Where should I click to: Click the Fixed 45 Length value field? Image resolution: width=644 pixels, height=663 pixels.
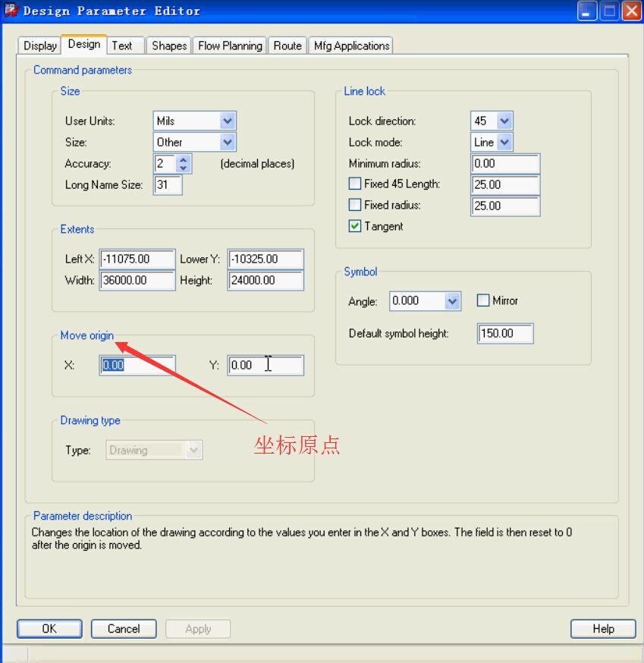coord(505,185)
